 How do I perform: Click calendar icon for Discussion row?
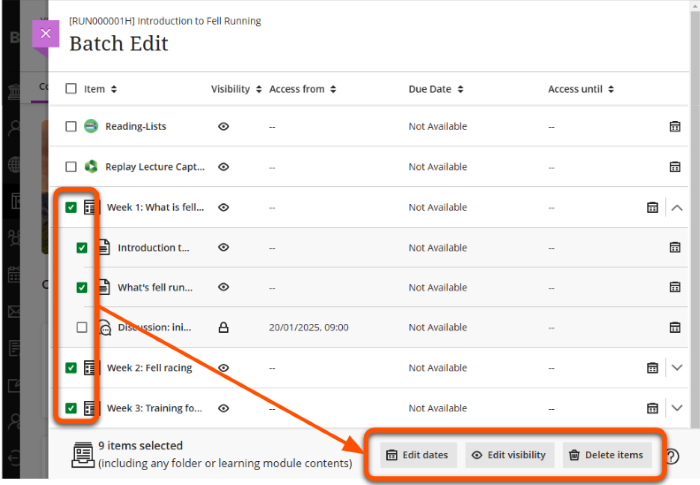[x=675, y=327]
